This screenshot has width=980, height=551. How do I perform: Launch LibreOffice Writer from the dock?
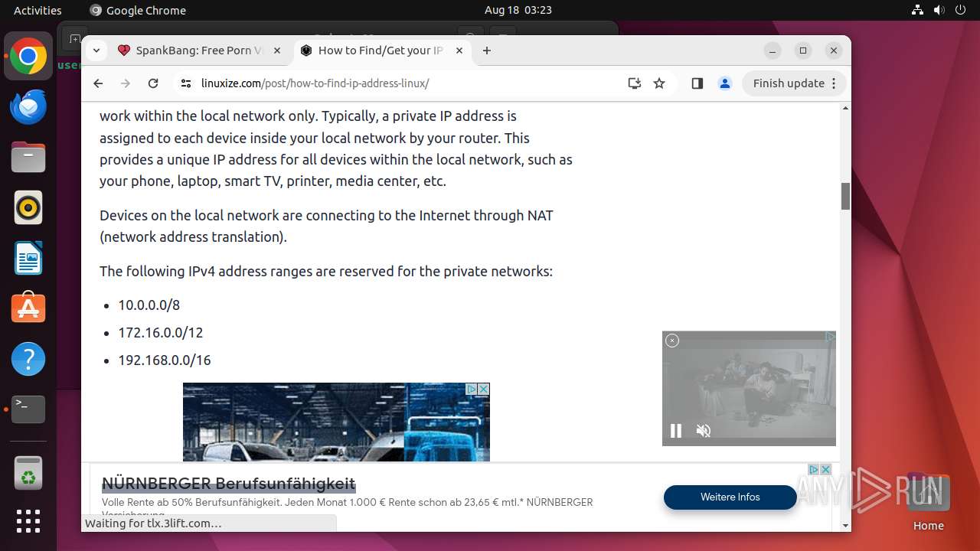click(28, 258)
